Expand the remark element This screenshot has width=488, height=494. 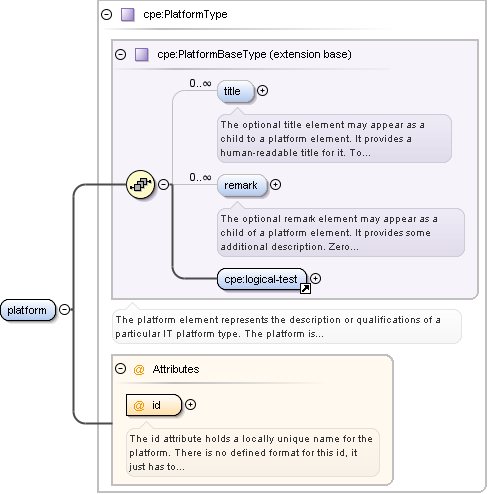275,184
